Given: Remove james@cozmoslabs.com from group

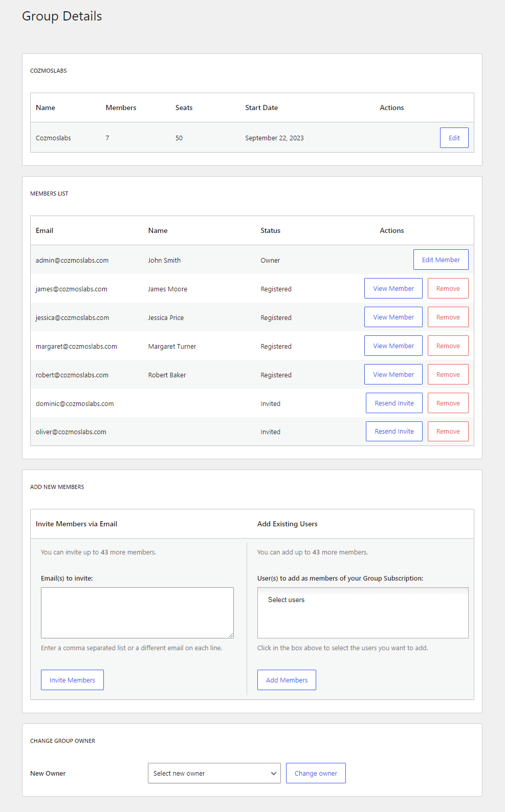Looking at the screenshot, I should click(x=448, y=288).
